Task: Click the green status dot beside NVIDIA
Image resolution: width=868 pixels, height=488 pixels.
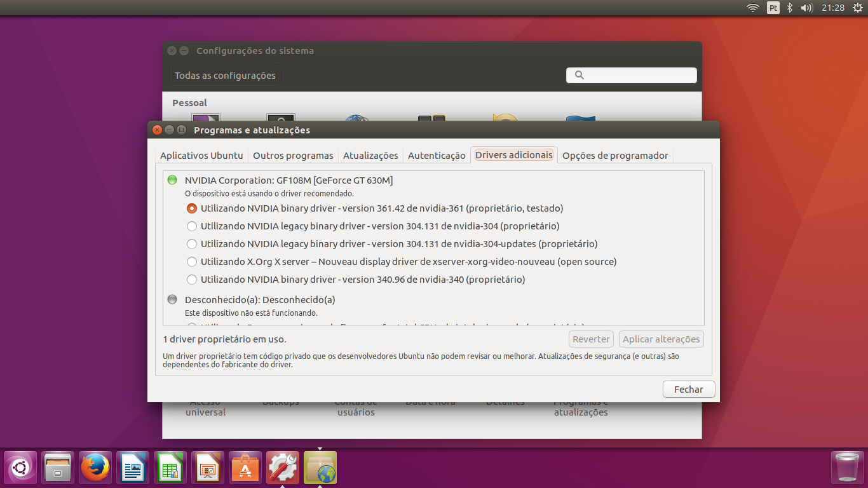Action: [172, 180]
